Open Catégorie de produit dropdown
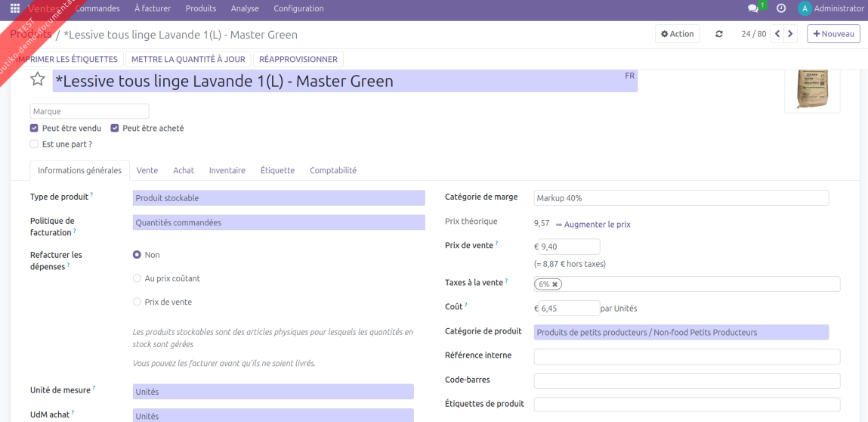The width and height of the screenshot is (868, 422). (x=681, y=332)
